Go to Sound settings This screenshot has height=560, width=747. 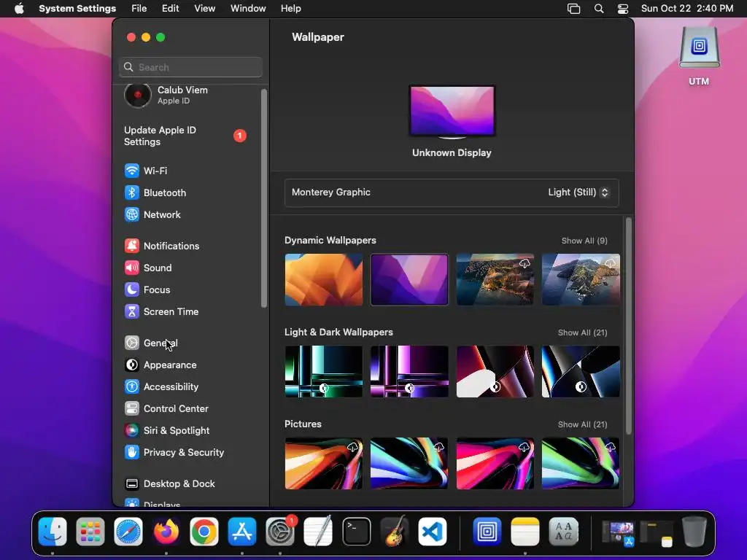coord(147,268)
